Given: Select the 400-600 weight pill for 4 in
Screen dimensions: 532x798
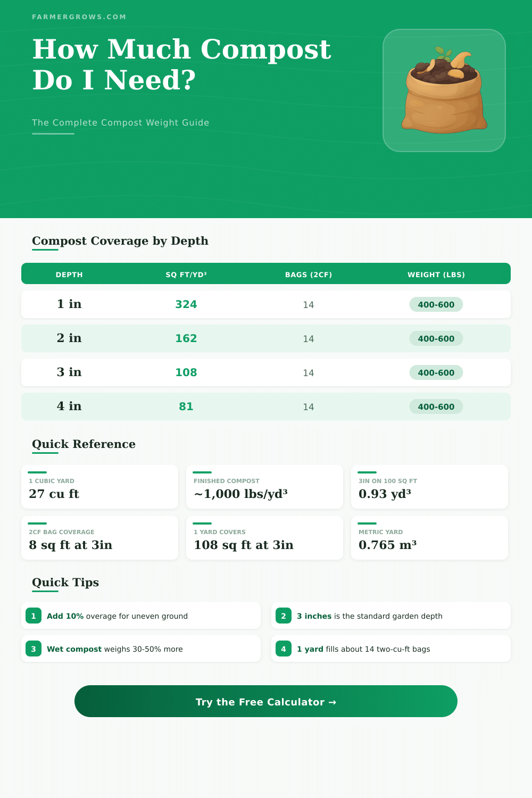Looking at the screenshot, I should [x=436, y=406].
